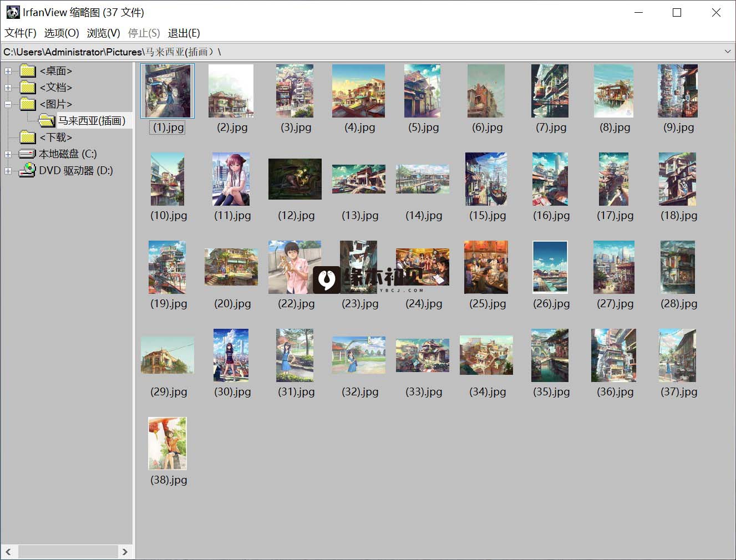Screen dimensions: 736x560
Task: Expand the DVD 驱动器 (D:) tree node
Action: point(8,171)
